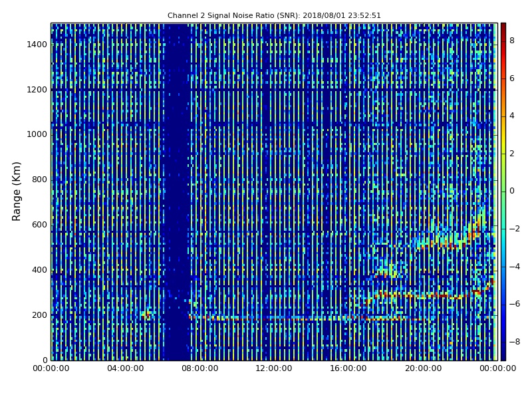Click the colorbar label '8'
The height and width of the screenshot is (399, 532).
click(512, 41)
